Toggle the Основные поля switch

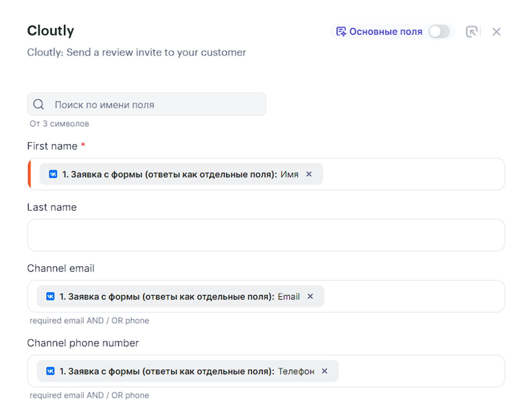point(439,32)
